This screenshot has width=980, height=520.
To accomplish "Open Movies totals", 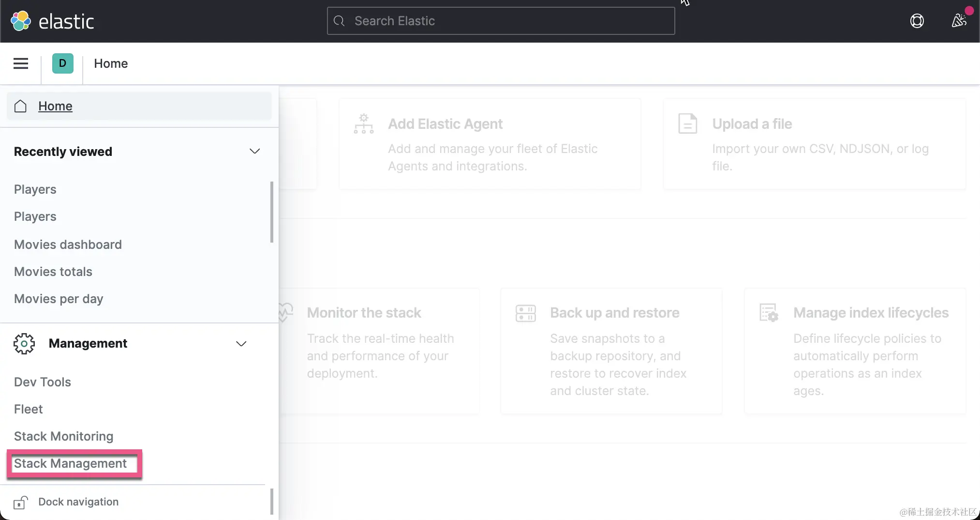I will pyautogui.click(x=53, y=272).
